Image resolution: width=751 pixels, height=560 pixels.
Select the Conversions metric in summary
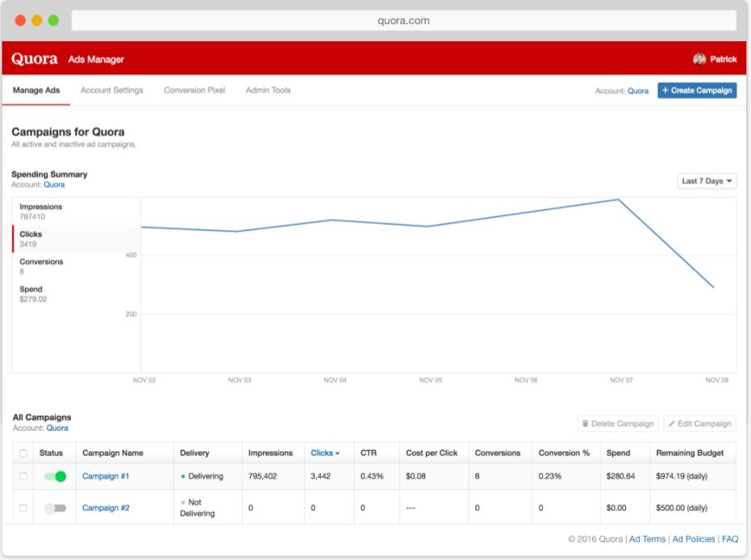pos(77,266)
